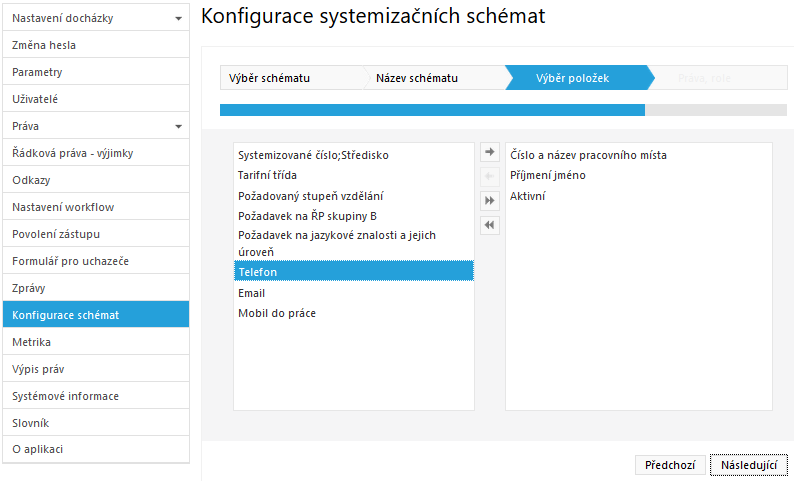Select Požadavek na jazykové znalosti item
Screen dimensions: 794x481
pyautogui.click(x=354, y=244)
